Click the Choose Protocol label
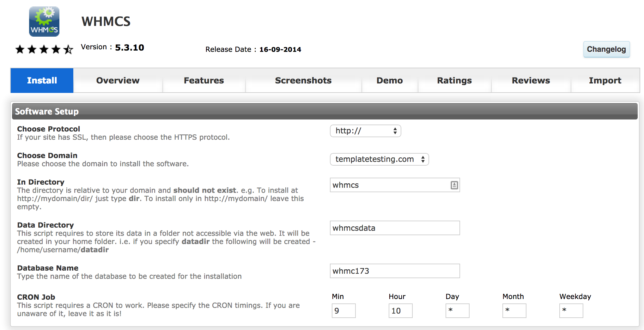Viewport: 644px width, 330px height. pos(48,129)
